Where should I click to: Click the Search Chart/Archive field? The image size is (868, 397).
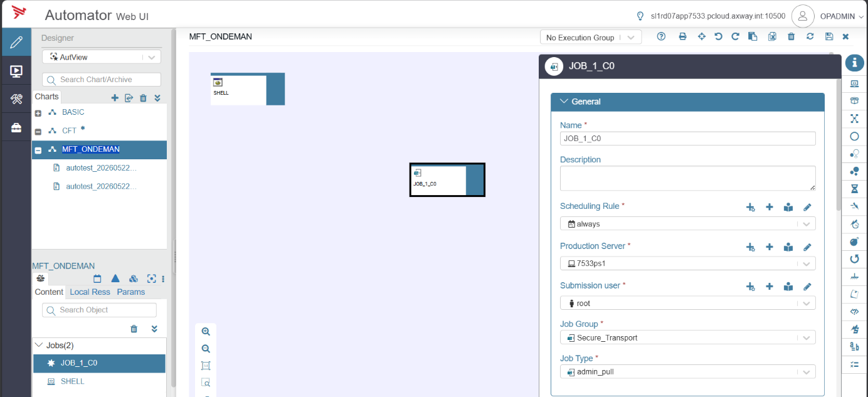pyautogui.click(x=102, y=80)
